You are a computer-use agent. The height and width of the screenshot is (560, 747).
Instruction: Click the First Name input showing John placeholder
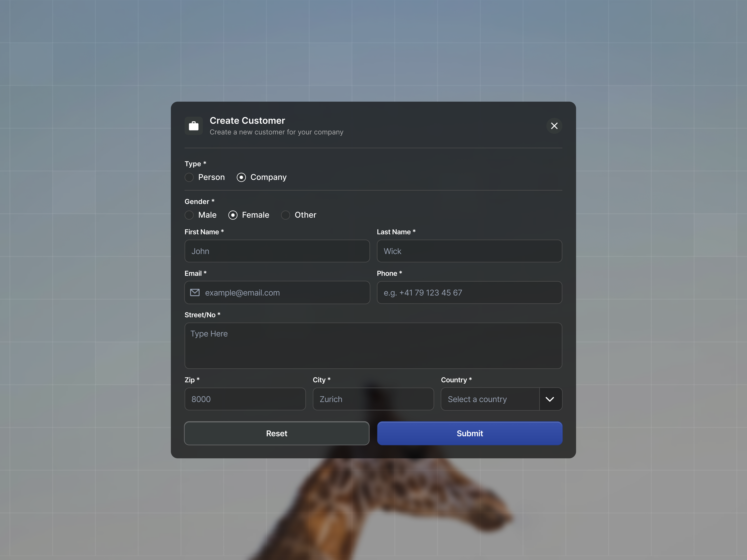(x=277, y=251)
